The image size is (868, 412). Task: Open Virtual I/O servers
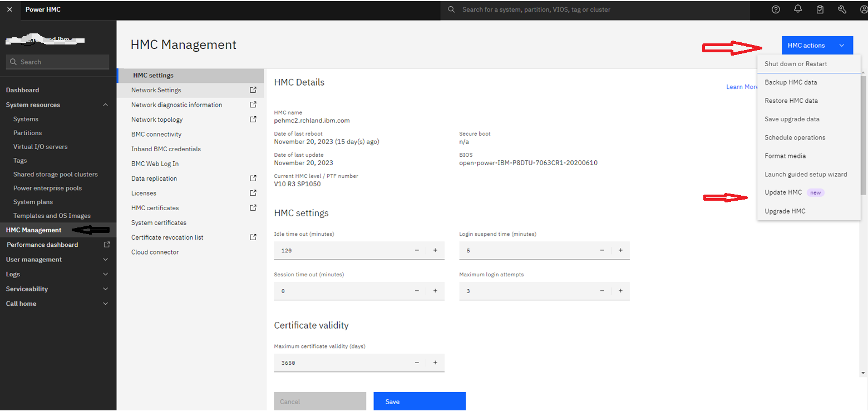pos(40,147)
